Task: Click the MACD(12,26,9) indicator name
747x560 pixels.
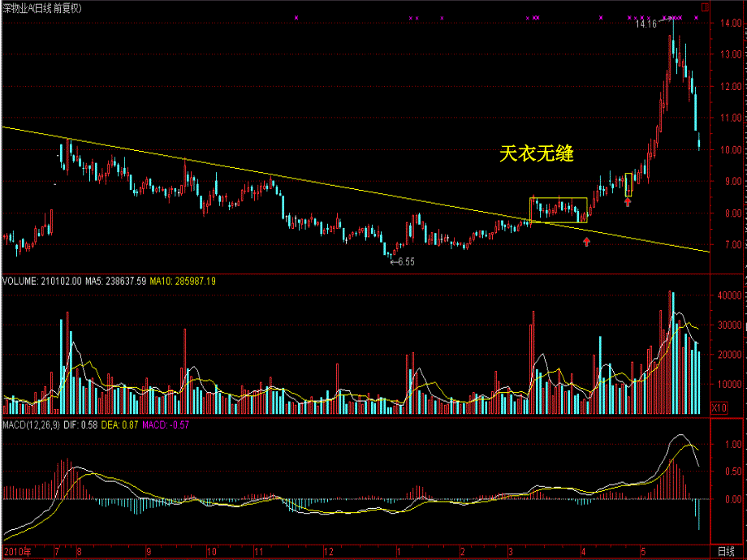Action: click(x=32, y=424)
